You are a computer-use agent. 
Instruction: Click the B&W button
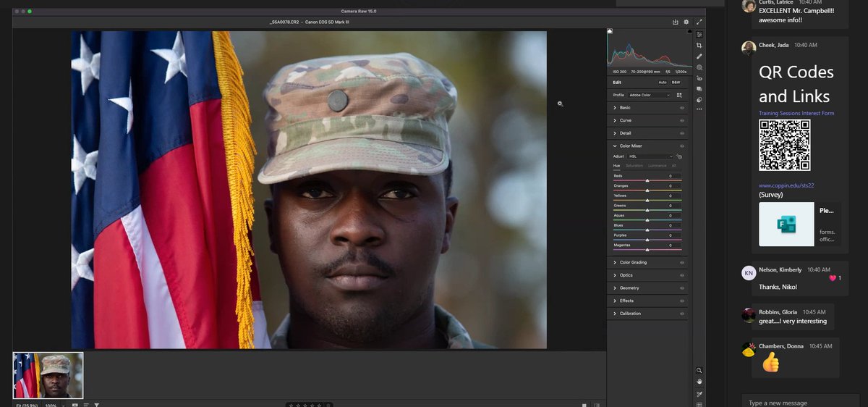(x=676, y=83)
